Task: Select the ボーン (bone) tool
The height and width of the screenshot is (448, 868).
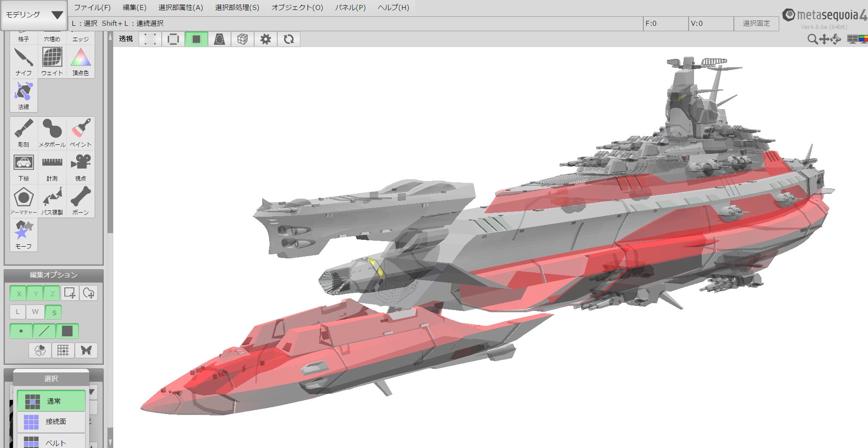Action: tap(81, 201)
